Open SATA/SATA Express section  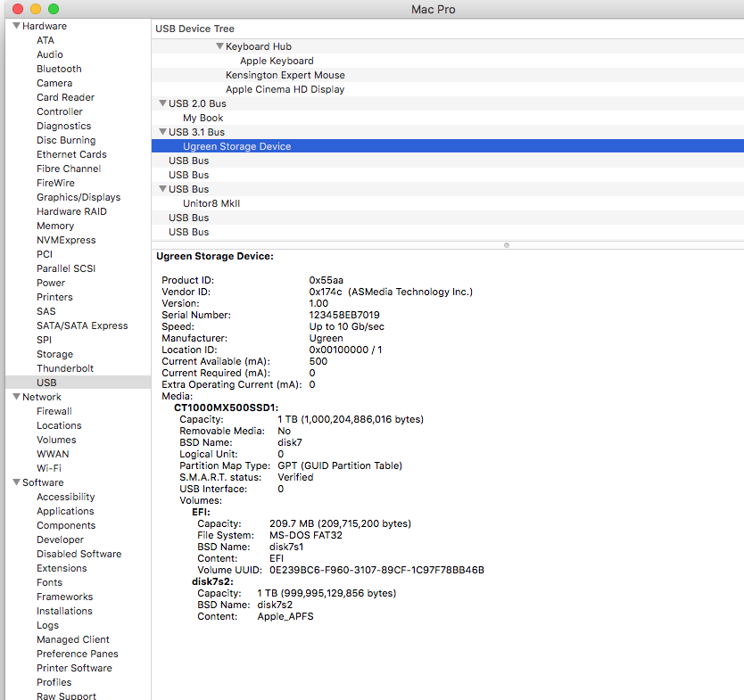click(x=82, y=325)
